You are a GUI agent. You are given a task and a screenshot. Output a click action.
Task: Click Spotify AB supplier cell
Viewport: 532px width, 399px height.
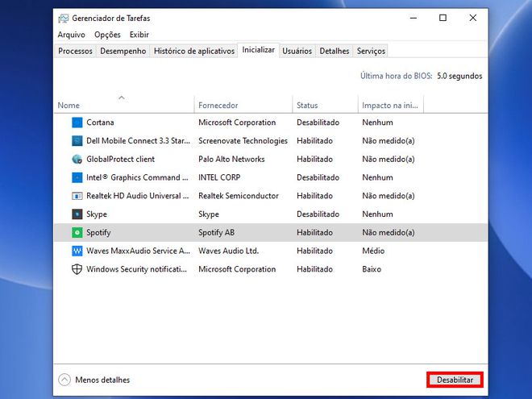(217, 233)
